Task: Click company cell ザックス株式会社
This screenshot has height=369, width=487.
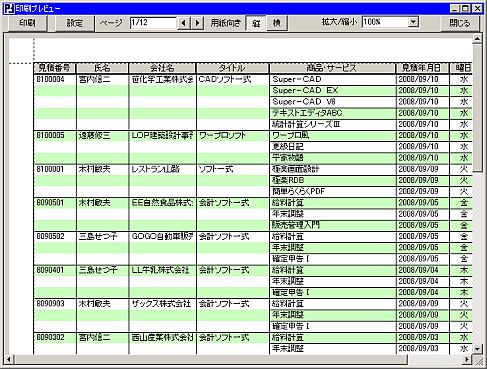Action: (161, 304)
